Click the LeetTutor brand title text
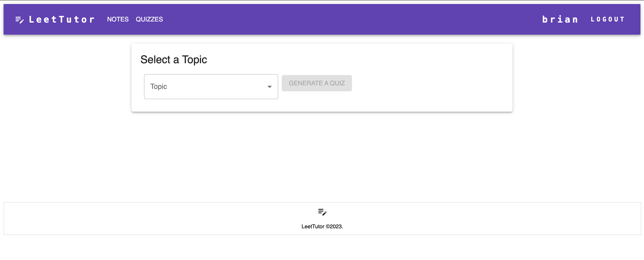The image size is (644, 260). 62,19
